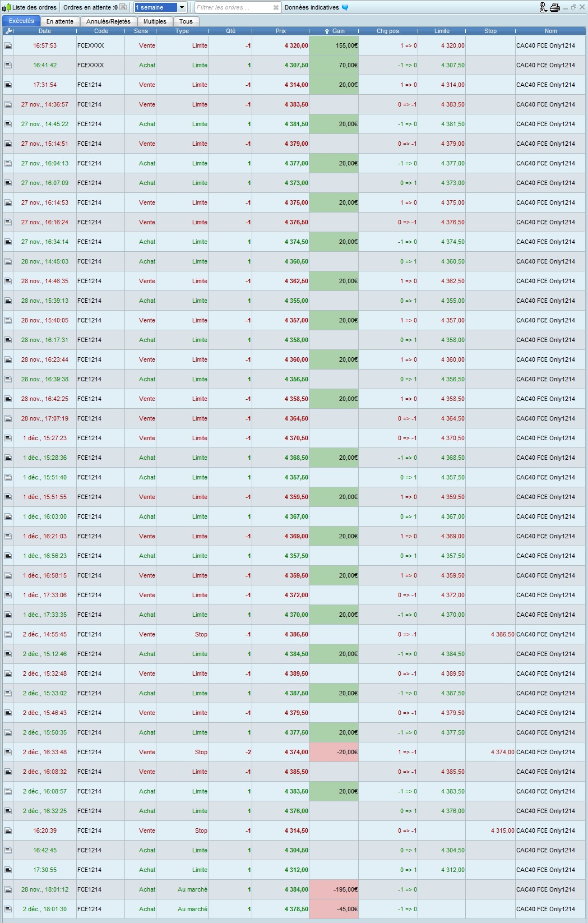Switch to the 'En attente' tab
This screenshot has height=923, width=588.
coord(60,21)
